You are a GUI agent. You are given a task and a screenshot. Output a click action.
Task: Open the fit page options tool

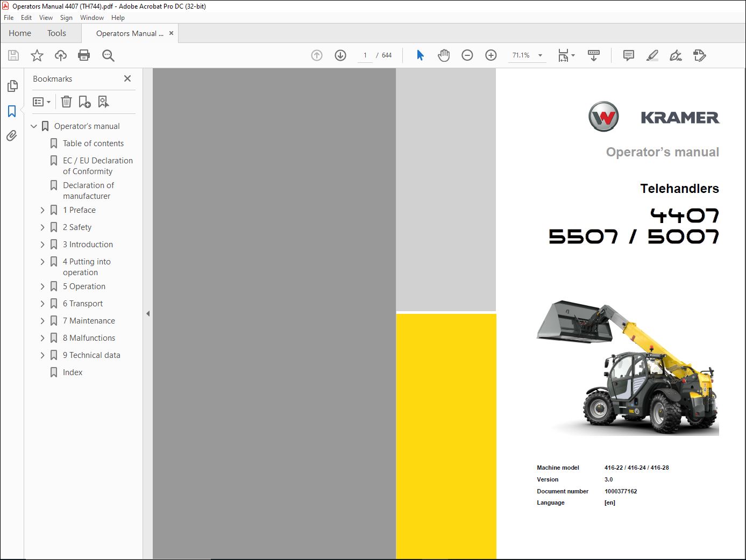566,55
